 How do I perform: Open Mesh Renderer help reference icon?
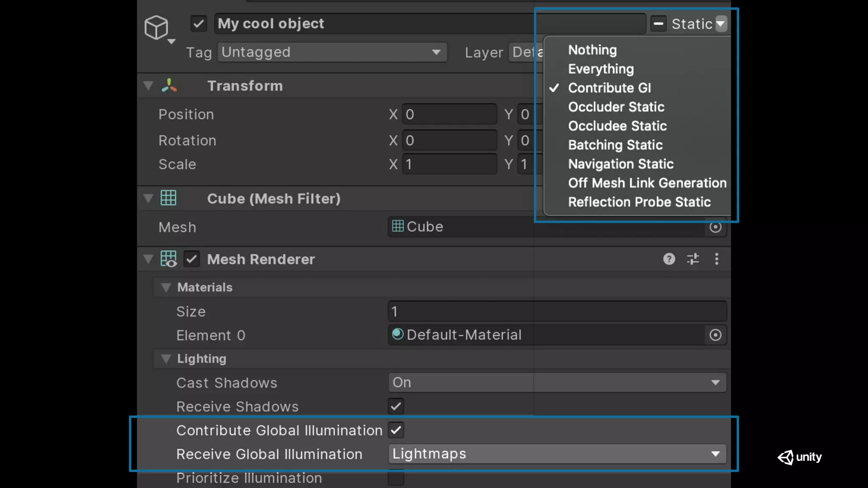click(x=669, y=259)
